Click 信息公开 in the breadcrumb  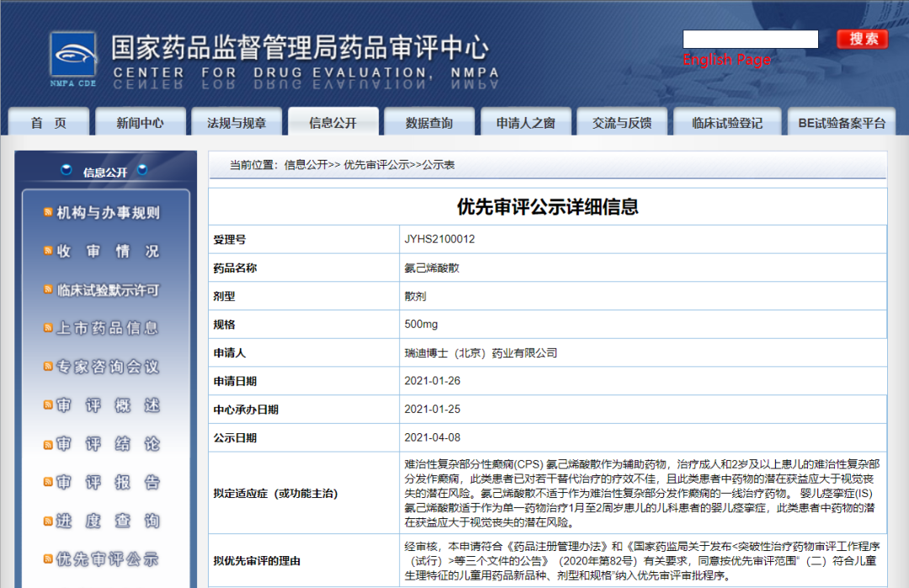(x=306, y=166)
